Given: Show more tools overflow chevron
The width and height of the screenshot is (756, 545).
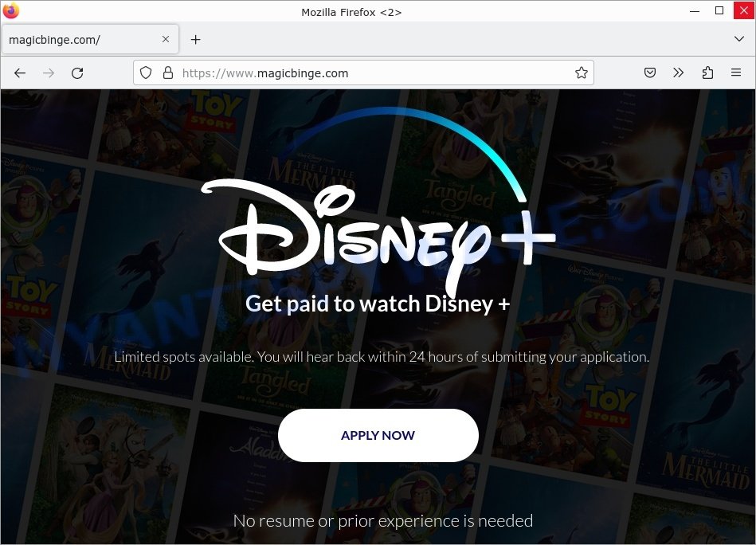Looking at the screenshot, I should tap(679, 73).
